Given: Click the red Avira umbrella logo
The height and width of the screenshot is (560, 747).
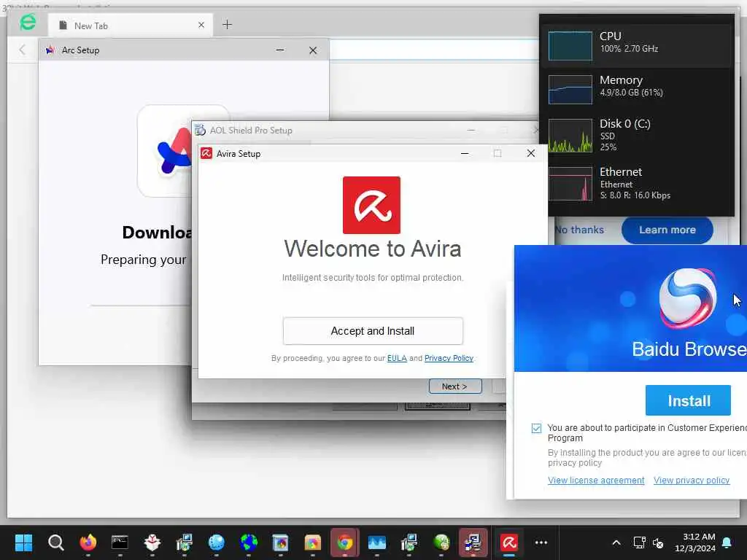Looking at the screenshot, I should coord(371,205).
